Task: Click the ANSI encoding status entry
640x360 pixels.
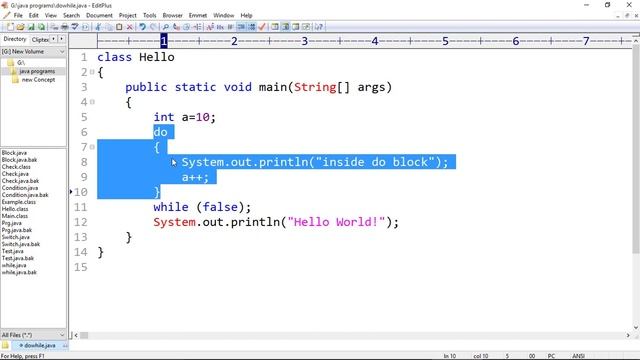Action: pos(578,356)
